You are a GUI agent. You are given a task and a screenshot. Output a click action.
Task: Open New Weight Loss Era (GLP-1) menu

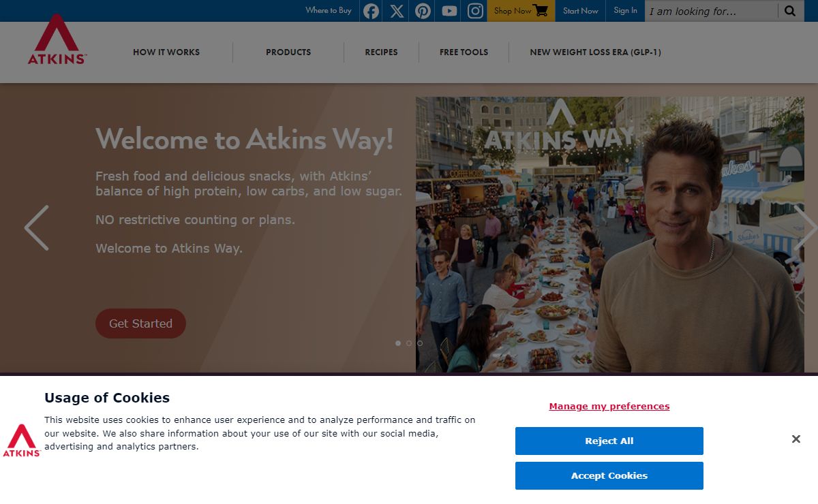pos(596,52)
